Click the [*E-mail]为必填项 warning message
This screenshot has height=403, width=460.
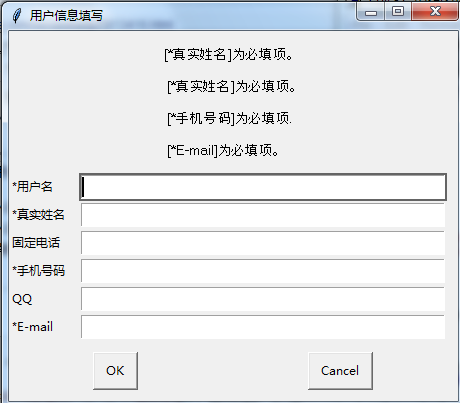pos(223,150)
